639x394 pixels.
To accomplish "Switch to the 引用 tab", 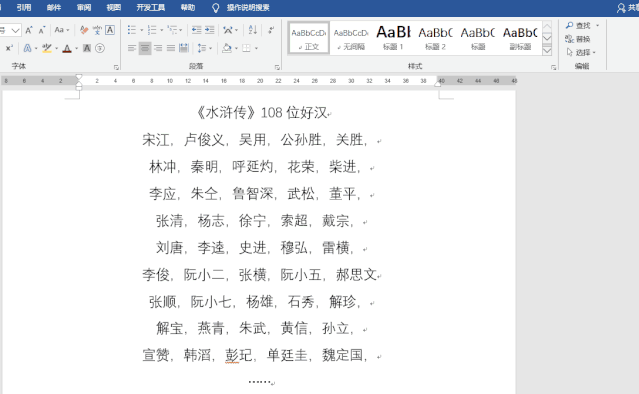I will click(x=24, y=8).
